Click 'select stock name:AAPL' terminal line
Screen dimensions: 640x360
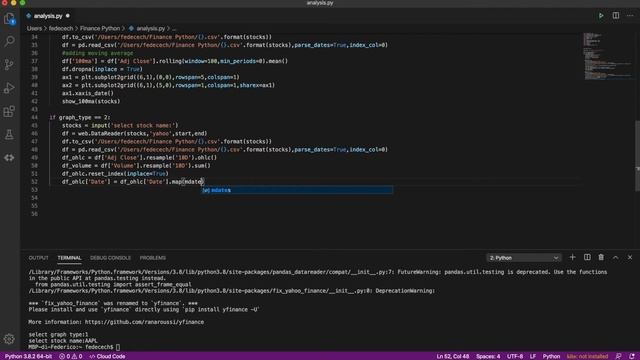[63, 341]
